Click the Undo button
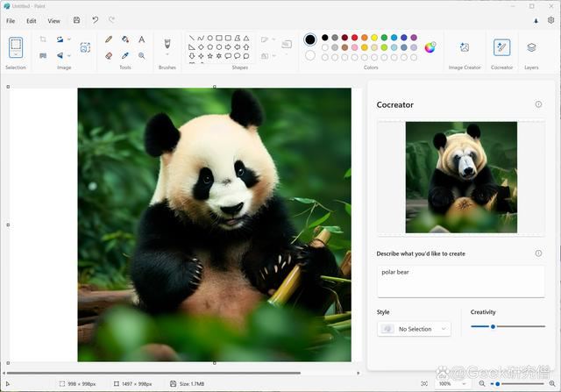The image size is (561, 392). [96, 20]
